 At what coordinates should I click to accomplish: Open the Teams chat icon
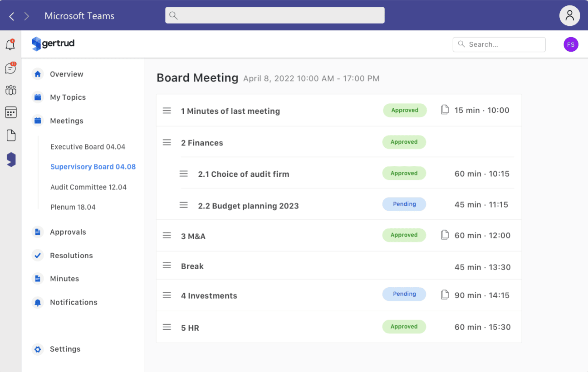click(10, 68)
